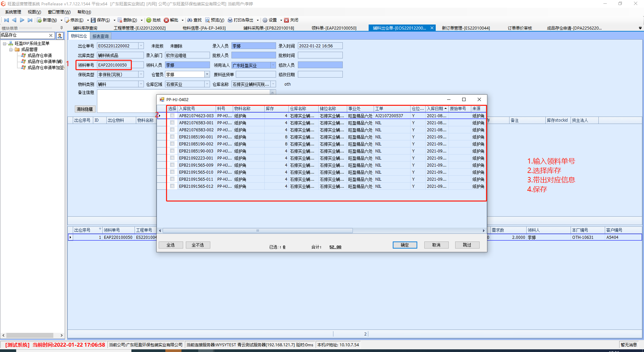Pin the 模块菜单 panel
This screenshot has width=644, height=352.
(x=61, y=28)
